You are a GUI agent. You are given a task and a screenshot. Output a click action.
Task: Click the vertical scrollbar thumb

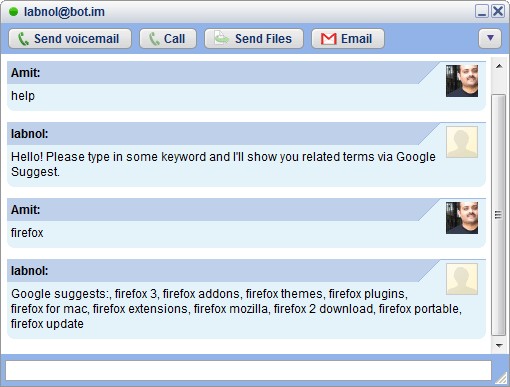pos(499,215)
